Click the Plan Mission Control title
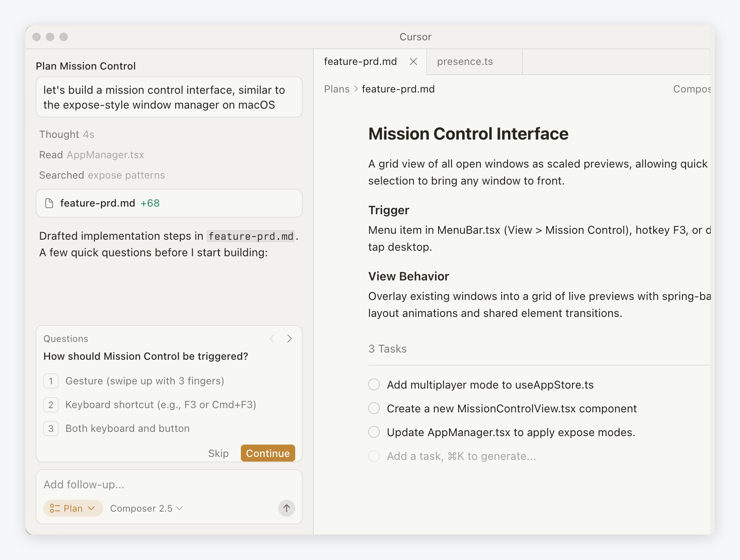 click(x=86, y=66)
